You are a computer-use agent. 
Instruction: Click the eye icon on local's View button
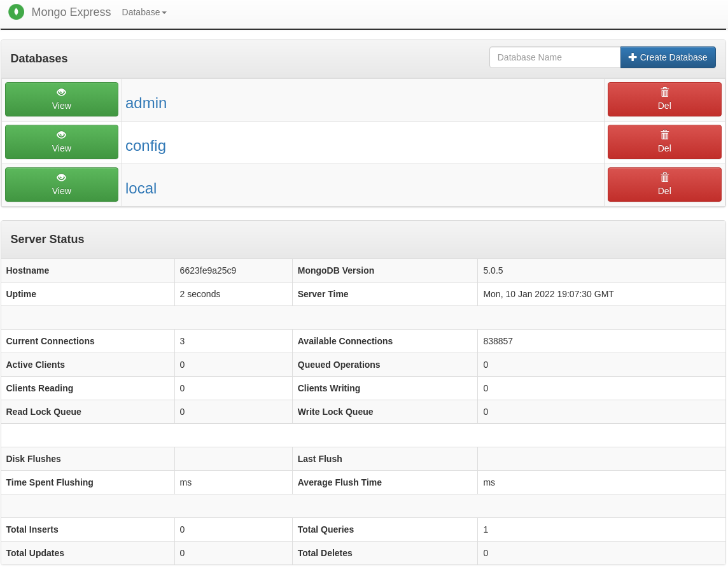61,178
